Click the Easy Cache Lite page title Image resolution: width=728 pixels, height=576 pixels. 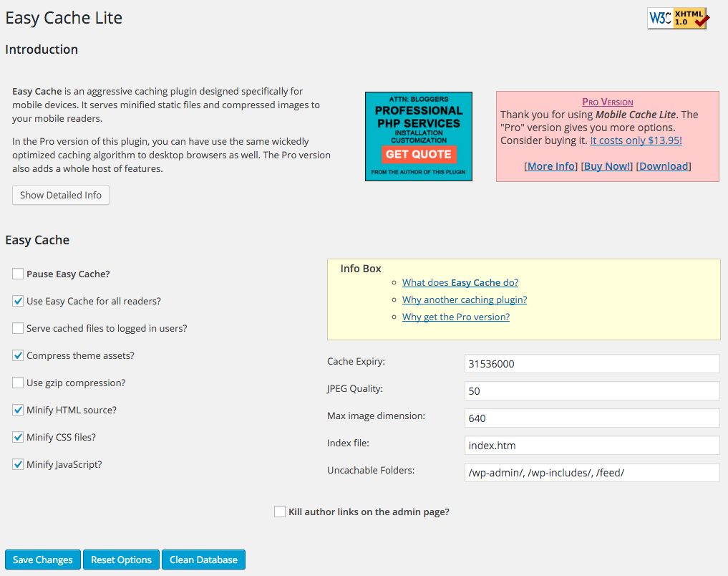point(64,18)
